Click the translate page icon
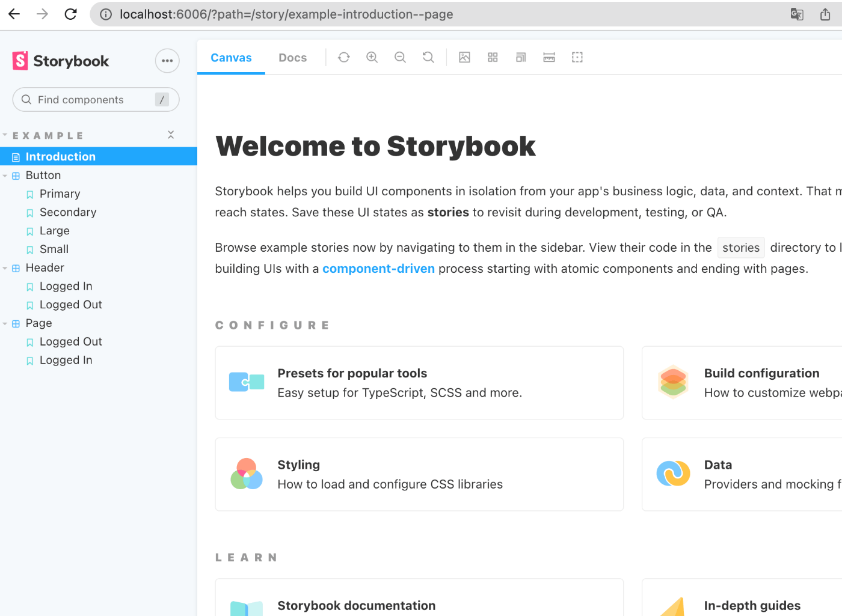The height and width of the screenshot is (616, 842). (x=797, y=14)
